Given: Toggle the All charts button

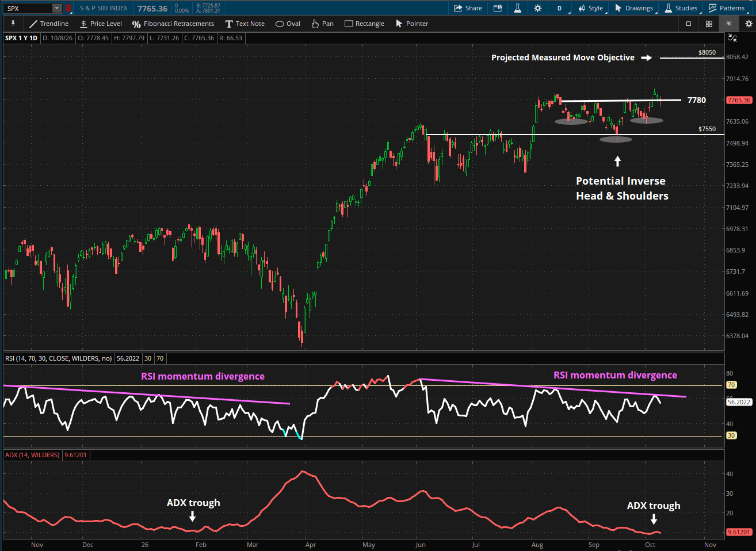Looking at the screenshot, I should (x=728, y=24).
